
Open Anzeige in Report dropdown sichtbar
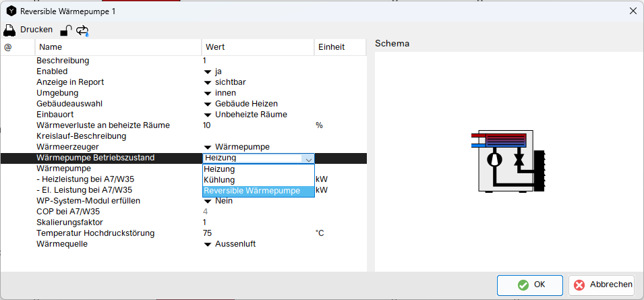point(208,82)
